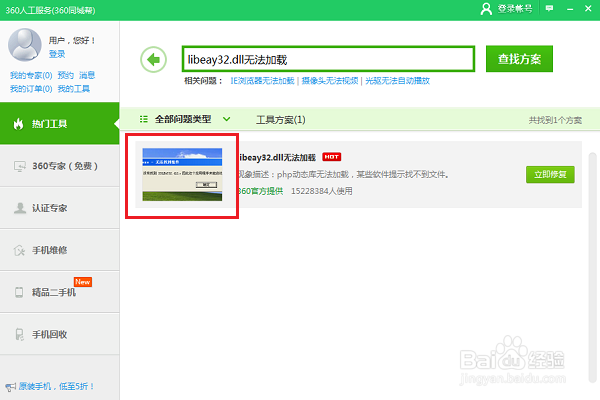600x400 pixels.
Task: Click the recycle phone icon beside 手机回收
Action: tap(19, 334)
